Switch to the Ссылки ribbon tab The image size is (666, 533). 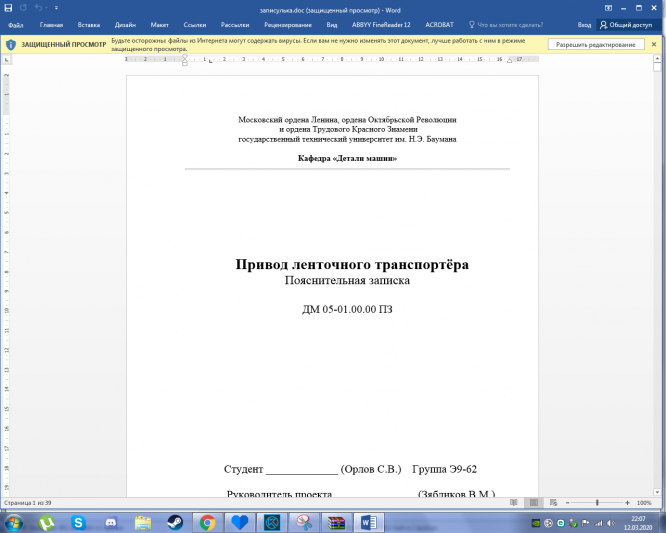195,25
